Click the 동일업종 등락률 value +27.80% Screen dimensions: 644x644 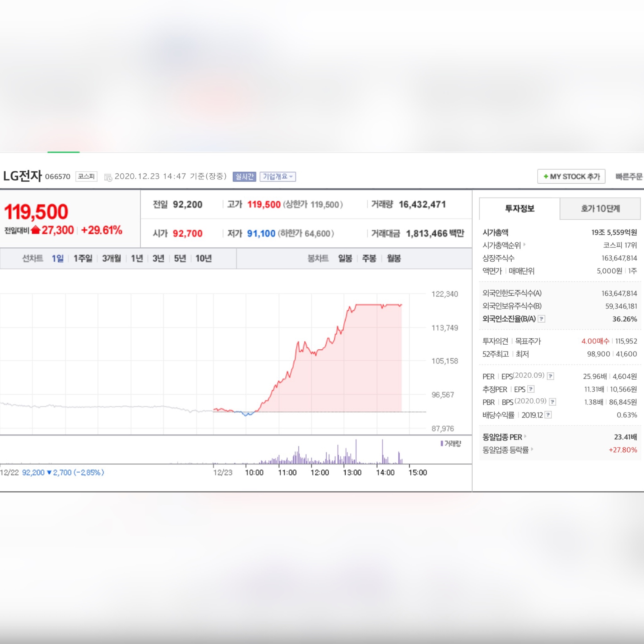(623, 450)
